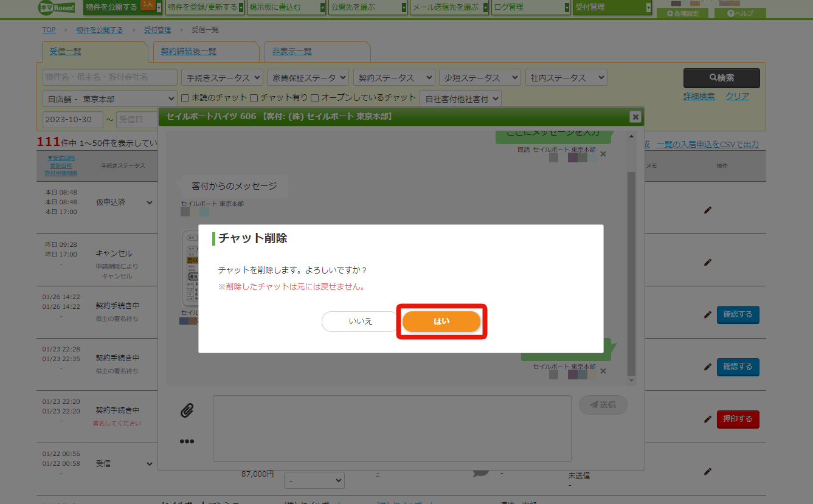The image size is (813, 504).
Task: Click the 検索 search button
Action: (722, 78)
